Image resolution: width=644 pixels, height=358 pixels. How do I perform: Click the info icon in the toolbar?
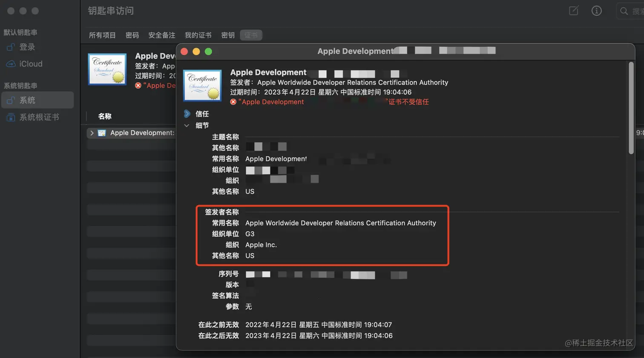coord(597,11)
